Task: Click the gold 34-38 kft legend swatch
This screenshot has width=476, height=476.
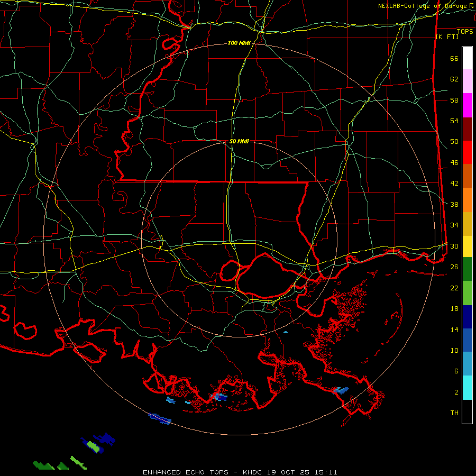Action: click(x=467, y=224)
